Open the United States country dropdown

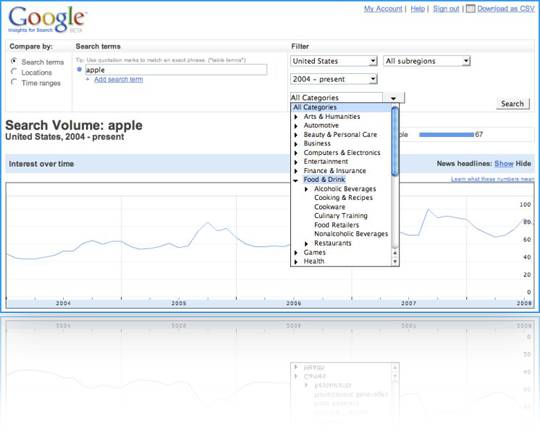coord(334,61)
